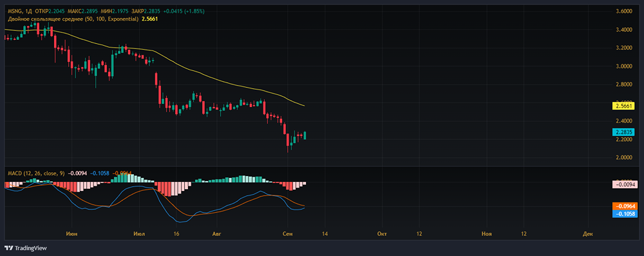
Task: Click the 2.0000 price axis label
Action: 624,158
